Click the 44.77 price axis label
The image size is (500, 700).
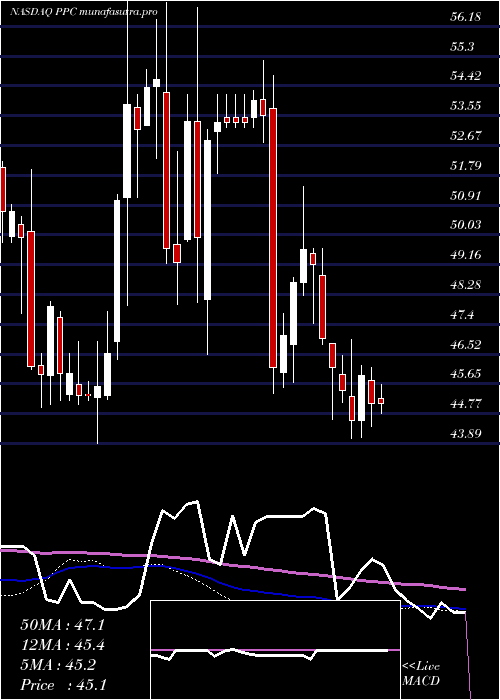[466, 404]
